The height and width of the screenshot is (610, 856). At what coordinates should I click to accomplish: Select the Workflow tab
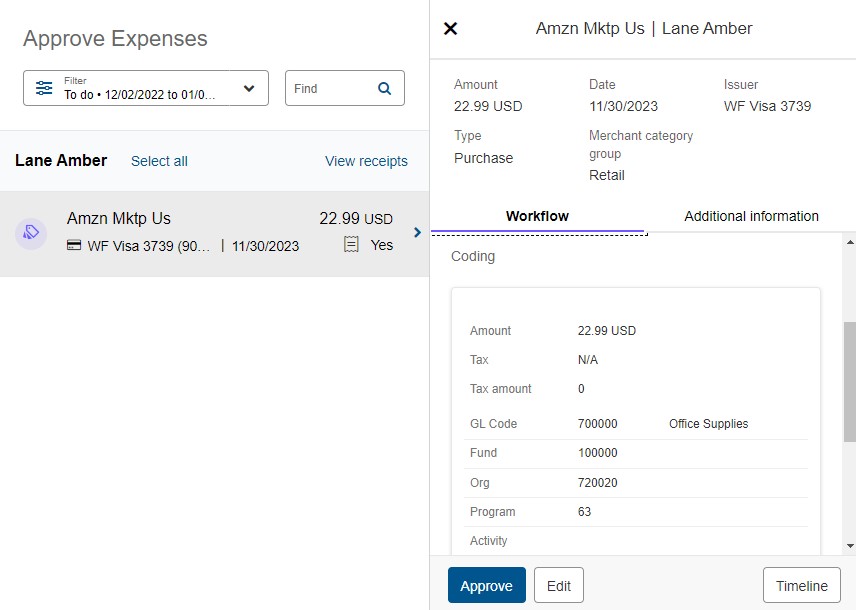(x=537, y=216)
